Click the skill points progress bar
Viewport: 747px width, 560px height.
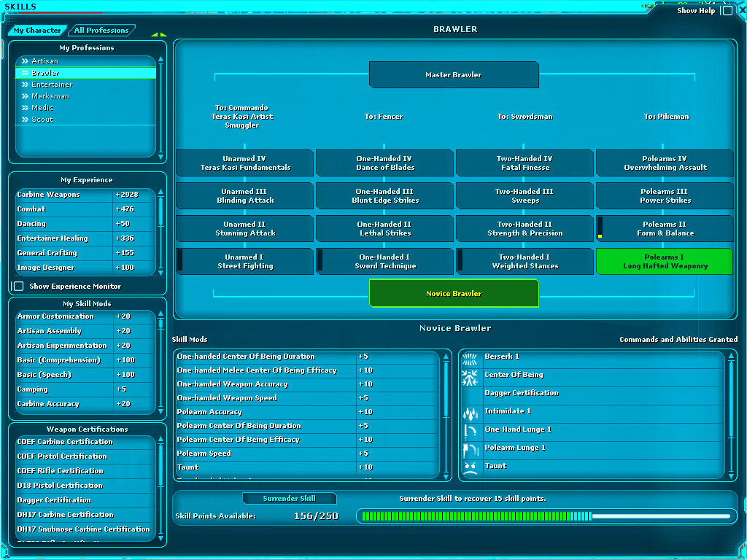[x=546, y=516]
